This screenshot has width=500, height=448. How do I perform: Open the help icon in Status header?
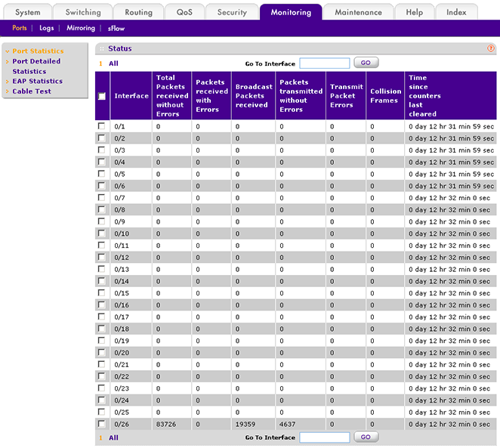[x=490, y=48]
